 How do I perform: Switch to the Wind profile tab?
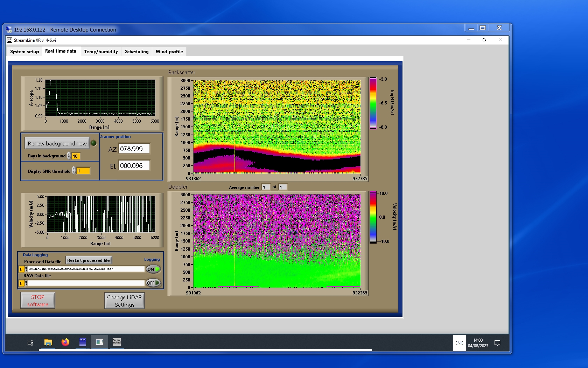pos(169,52)
